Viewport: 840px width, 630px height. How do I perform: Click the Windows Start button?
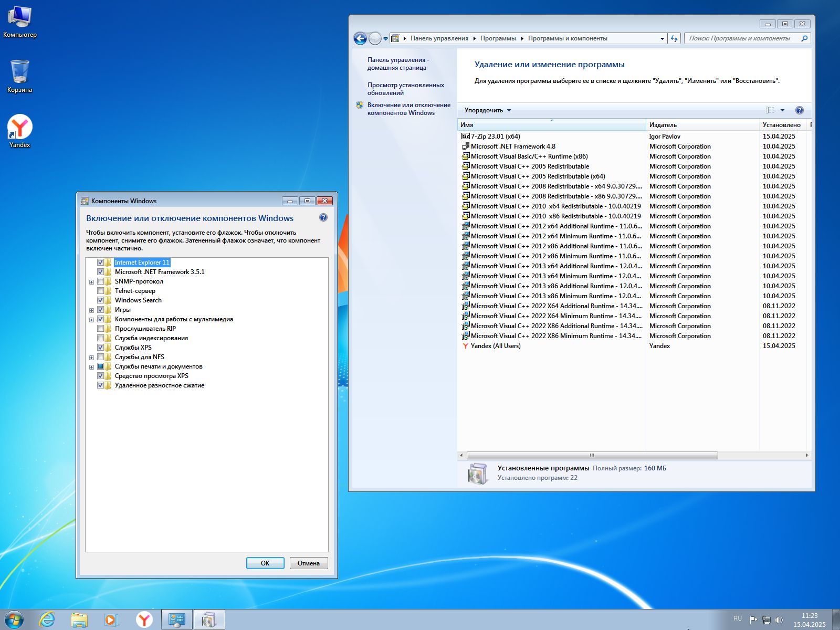[x=14, y=620]
